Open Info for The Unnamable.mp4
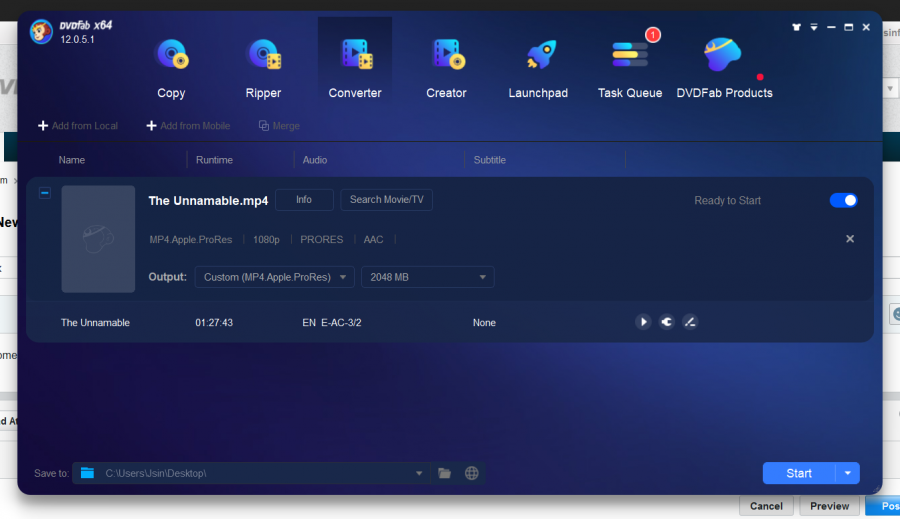900x519 pixels. click(304, 200)
